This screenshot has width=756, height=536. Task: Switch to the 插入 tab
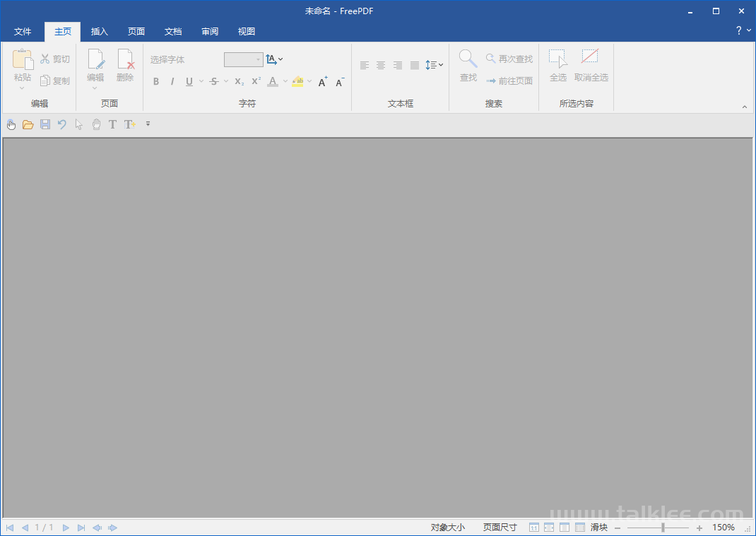(x=100, y=32)
